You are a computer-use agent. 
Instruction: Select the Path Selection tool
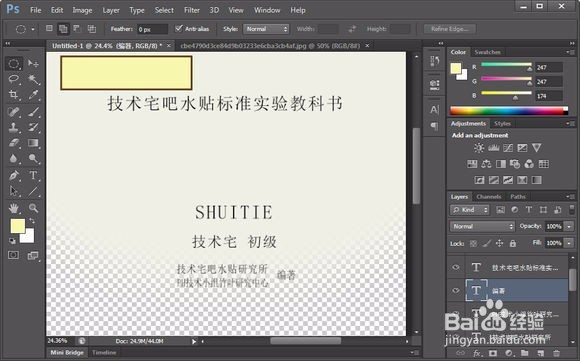click(x=14, y=191)
